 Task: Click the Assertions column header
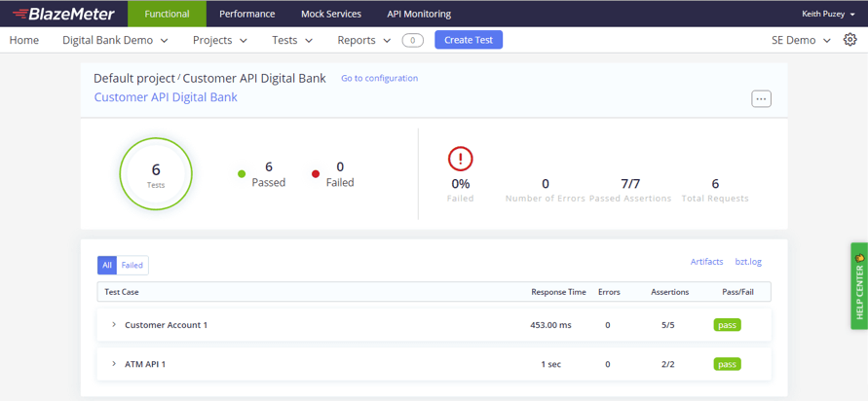(x=670, y=292)
